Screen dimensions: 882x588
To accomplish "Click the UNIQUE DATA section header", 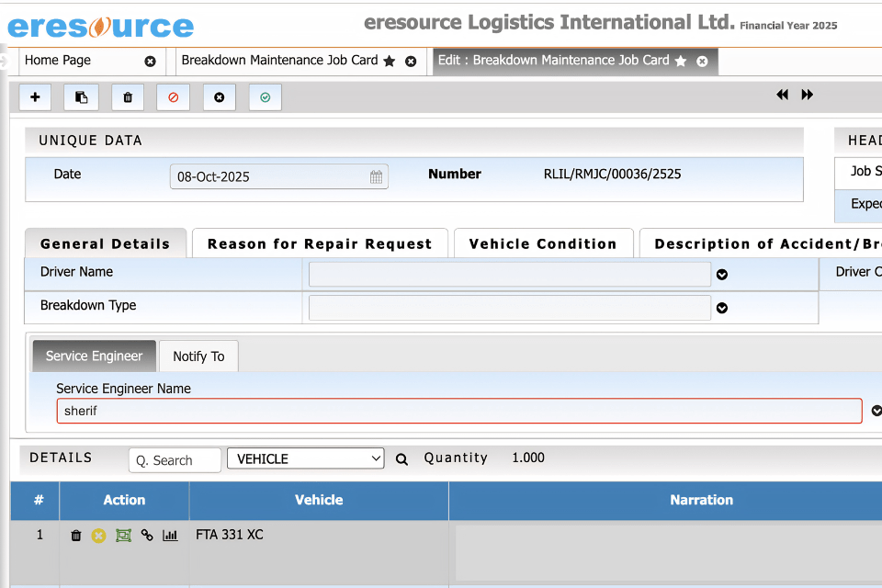I will [x=414, y=141].
